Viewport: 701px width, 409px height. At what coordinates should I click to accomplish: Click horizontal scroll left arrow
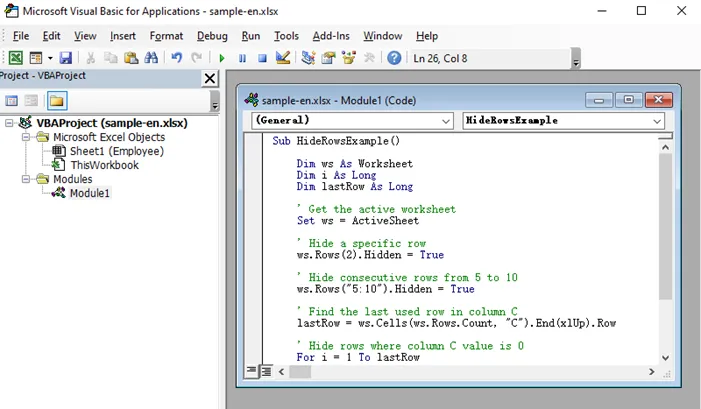tap(281, 371)
